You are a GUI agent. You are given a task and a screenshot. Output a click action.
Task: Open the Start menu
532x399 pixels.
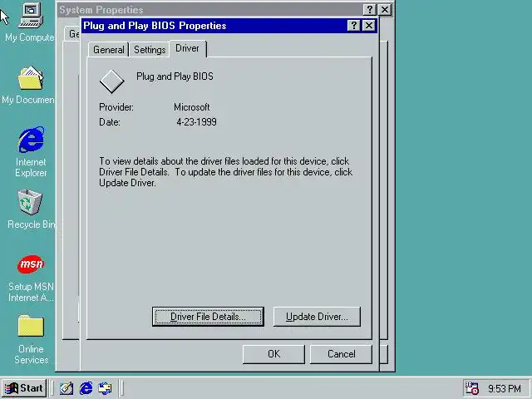pyautogui.click(x=24, y=388)
